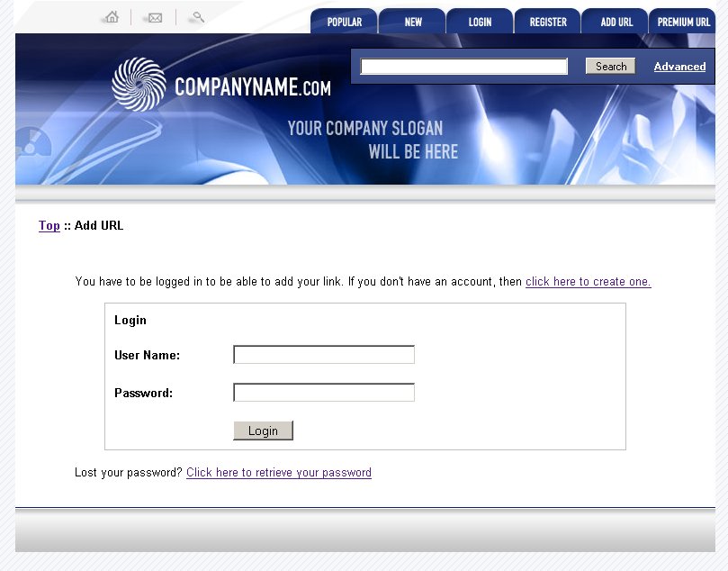Select the Add URL tab

616,22
